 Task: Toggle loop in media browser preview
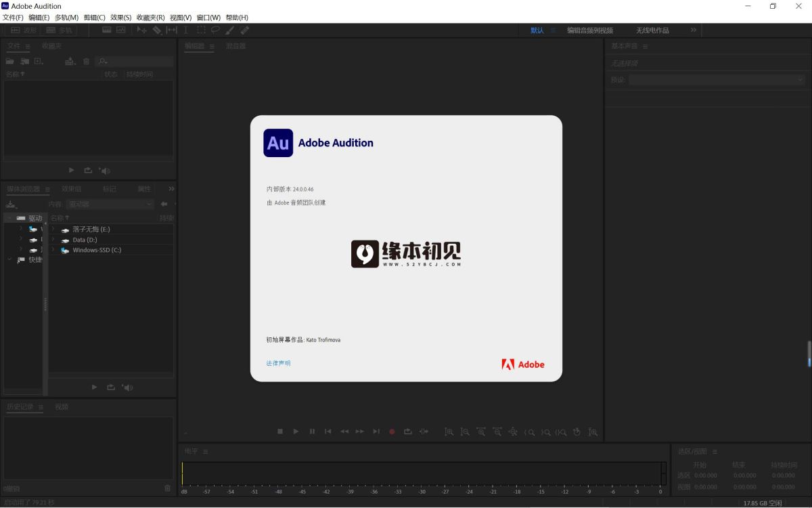[x=111, y=387]
